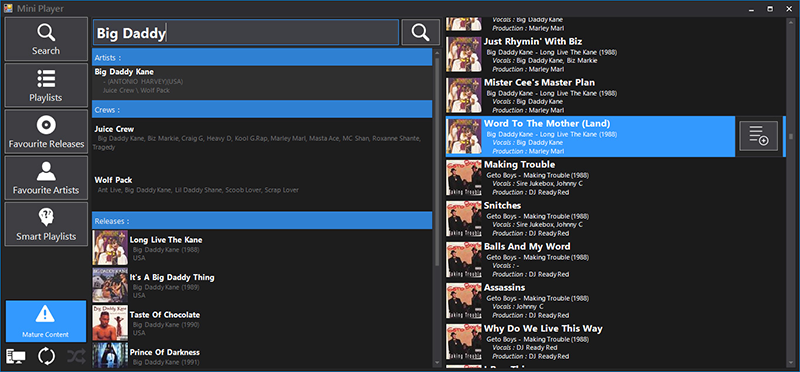Select track Assassins
The height and width of the screenshot is (372, 800).
point(615,300)
